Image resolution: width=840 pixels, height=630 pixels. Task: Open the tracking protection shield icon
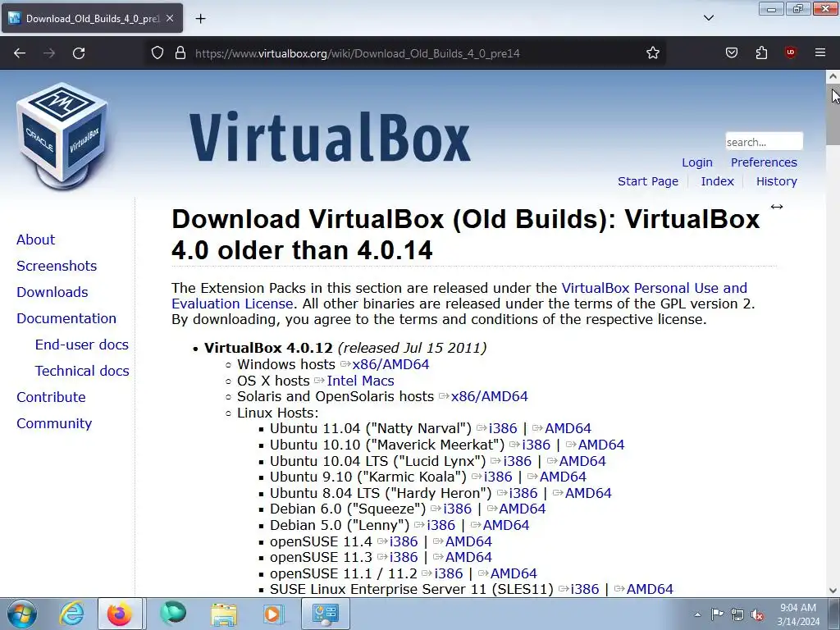click(x=157, y=53)
